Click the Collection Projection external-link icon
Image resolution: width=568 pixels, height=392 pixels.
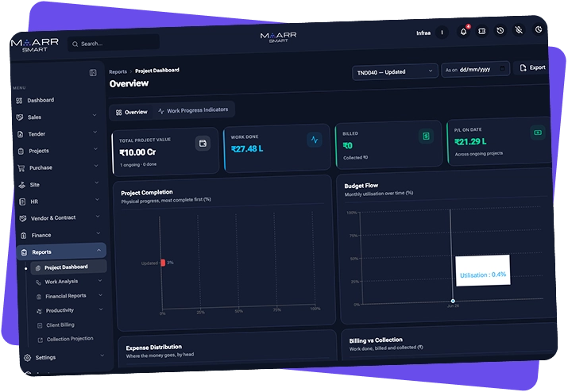tap(41, 340)
